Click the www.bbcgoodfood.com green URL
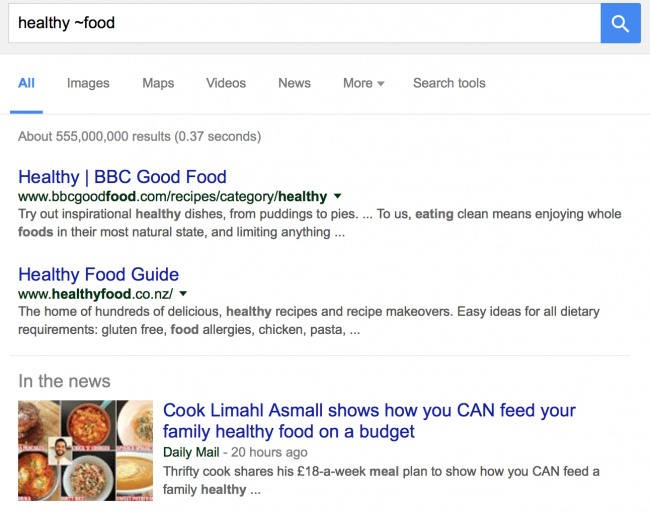 click(x=172, y=197)
